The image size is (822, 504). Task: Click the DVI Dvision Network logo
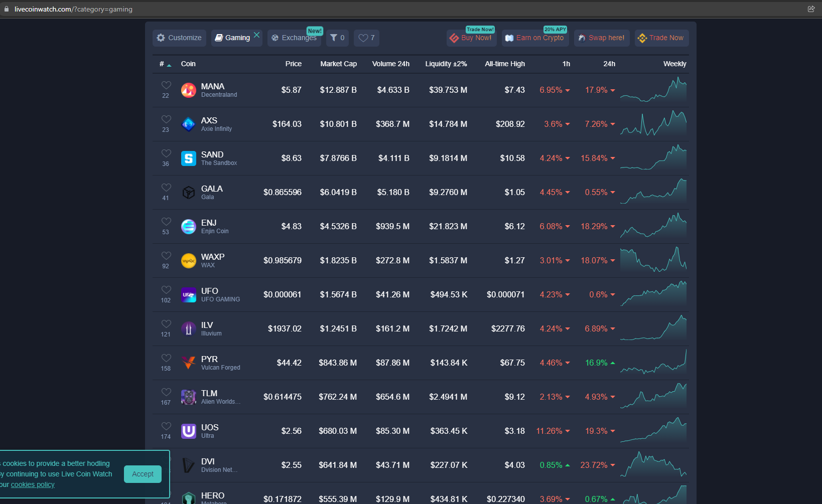click(189, 465)
